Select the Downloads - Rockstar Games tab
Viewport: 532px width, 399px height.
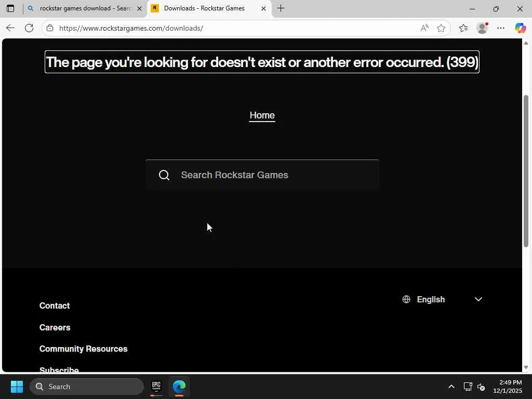[209, 8]
